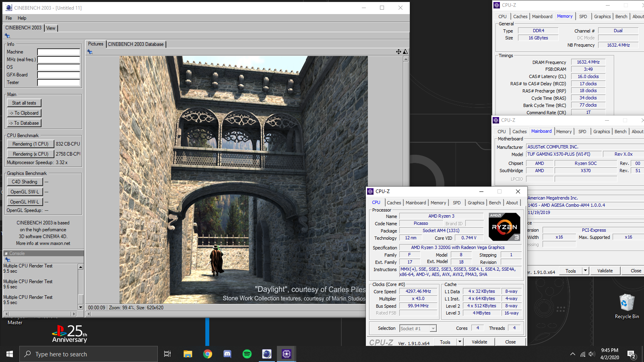Open the File menu in CINEBENCH
The image size is (644, 362).
(9, 18)
